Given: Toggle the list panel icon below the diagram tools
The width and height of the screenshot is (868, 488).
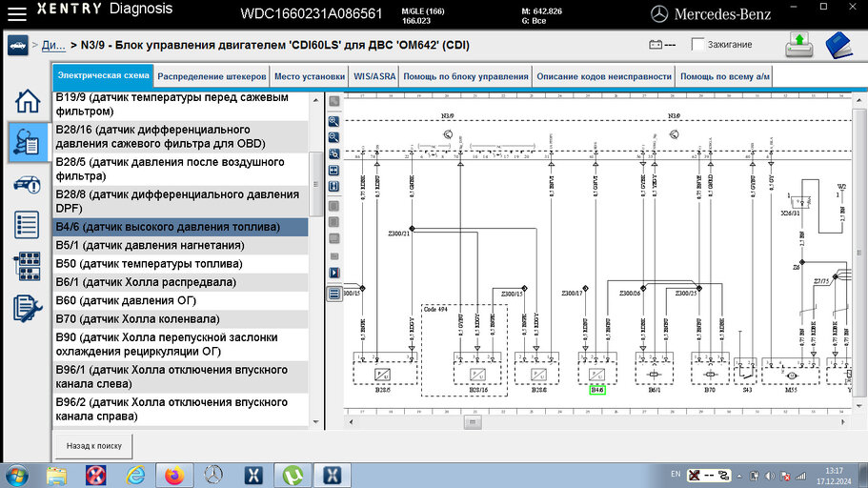Looking at the screenshot, I should [333, 294].
